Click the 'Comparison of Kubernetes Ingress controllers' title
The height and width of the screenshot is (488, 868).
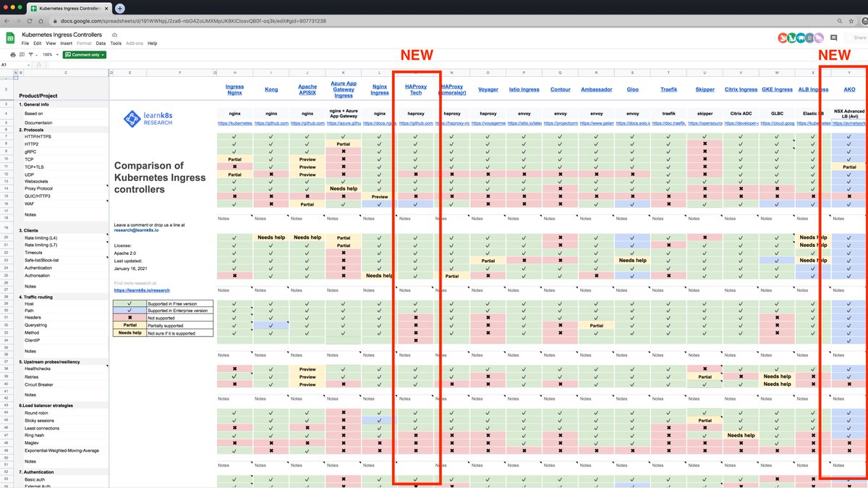[x=161, y=177]
